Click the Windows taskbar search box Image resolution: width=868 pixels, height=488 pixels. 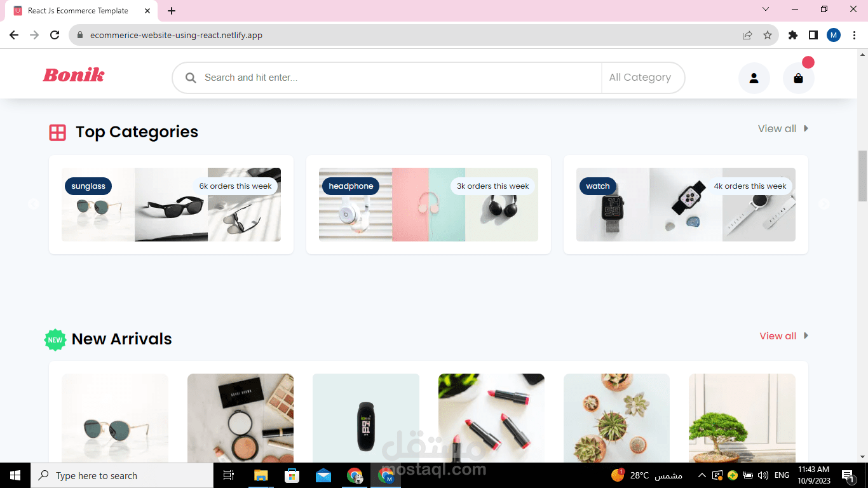(x=122, y=475)
